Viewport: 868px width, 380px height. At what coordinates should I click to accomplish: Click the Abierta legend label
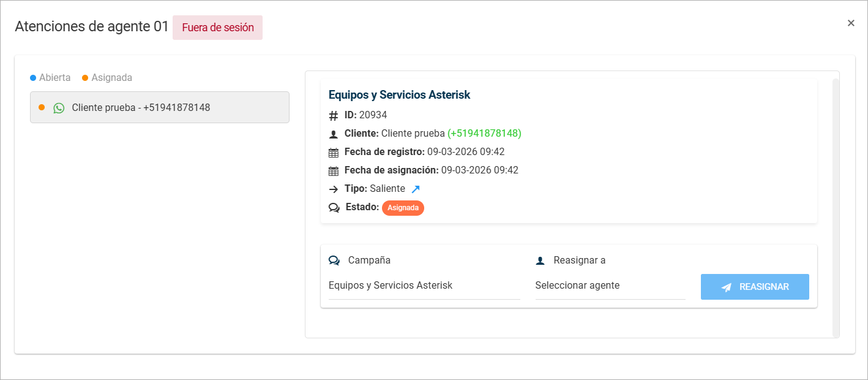pos(55,78)
